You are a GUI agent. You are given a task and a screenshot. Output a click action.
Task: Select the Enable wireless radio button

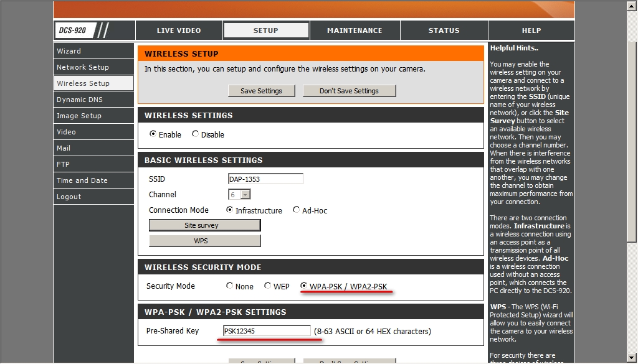pos(153,134)
